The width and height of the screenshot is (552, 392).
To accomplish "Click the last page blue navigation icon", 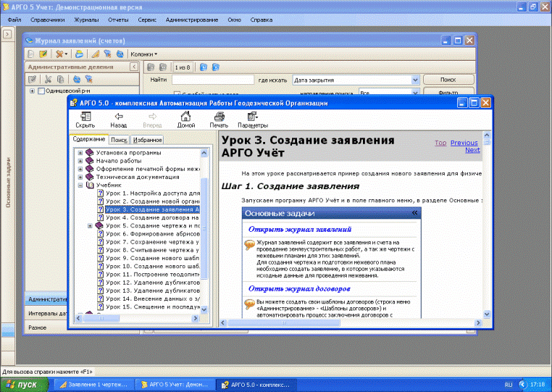I will tap(215, 67).
